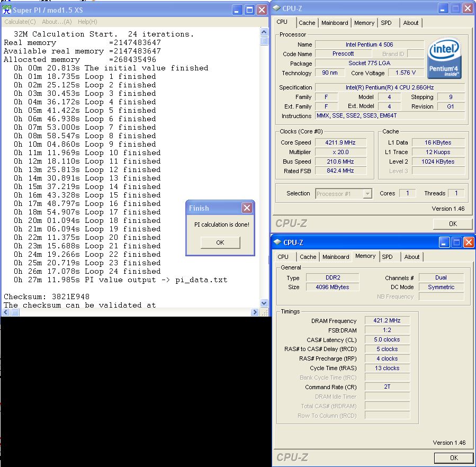Viewport: 476px width, 467px height.
Task: Click the right arrow in Super PI's horizontal scrollbar
Action: pos(255,312)
